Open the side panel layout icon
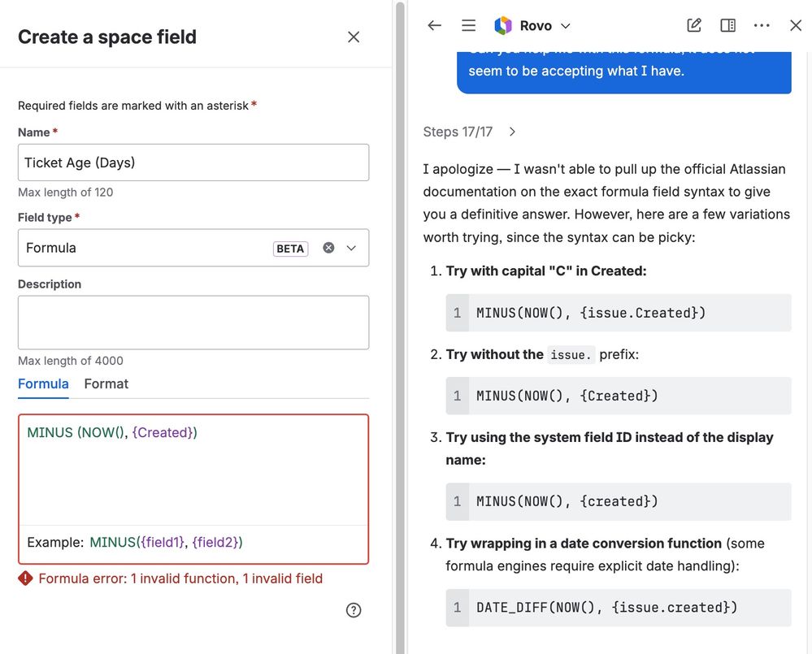812x654 pixels. [727, 25]
